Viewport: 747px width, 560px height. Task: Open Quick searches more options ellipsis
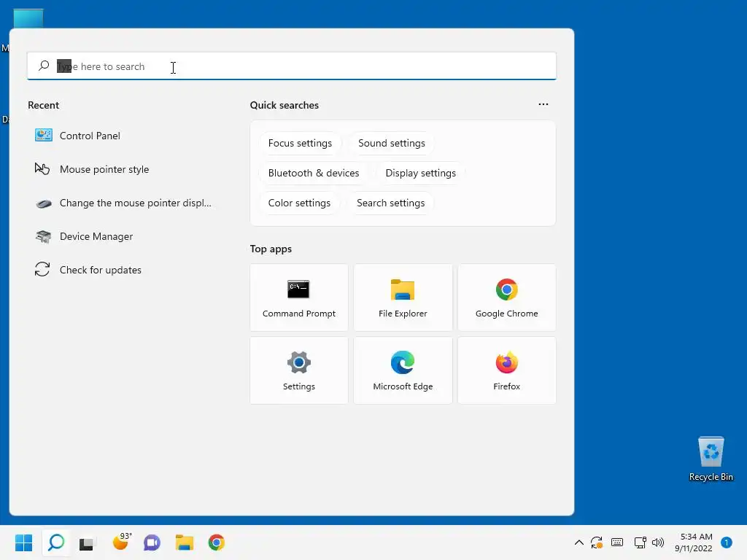pyautogui.click(x=543, y=104)
